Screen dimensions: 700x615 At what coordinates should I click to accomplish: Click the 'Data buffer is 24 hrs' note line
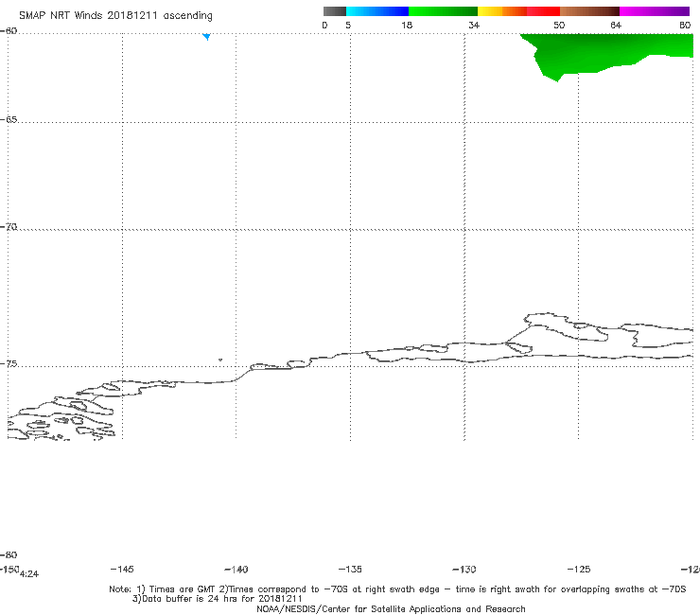pos(217,599)
